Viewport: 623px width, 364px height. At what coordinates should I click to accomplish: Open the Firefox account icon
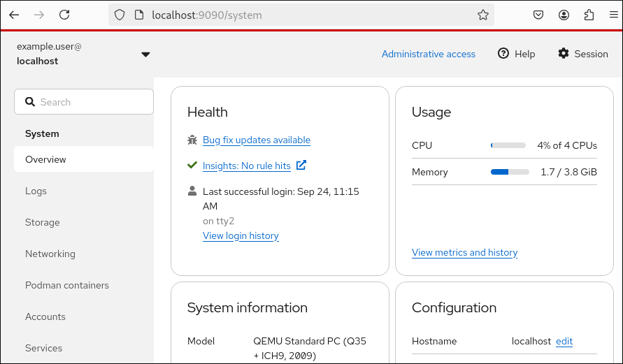[x=564, y=15]
